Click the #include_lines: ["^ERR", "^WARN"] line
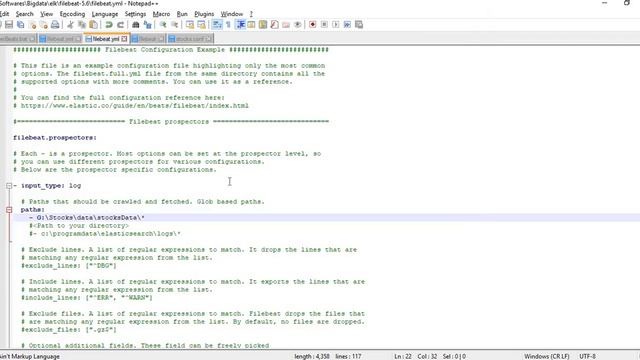This screenshot has width=640, height=360. tap(87, 298)
